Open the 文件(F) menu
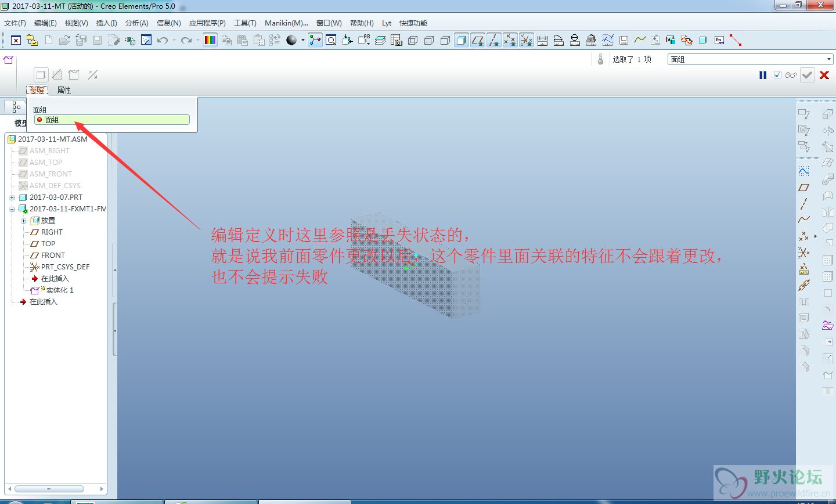This screenshot has width=836, height=504. (15, 23)
